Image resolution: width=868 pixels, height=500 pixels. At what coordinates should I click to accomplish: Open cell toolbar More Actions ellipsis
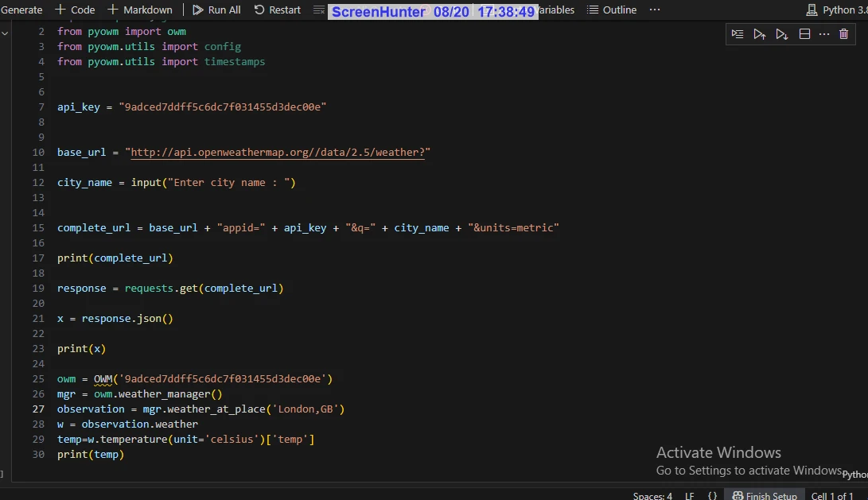(824, 34)
